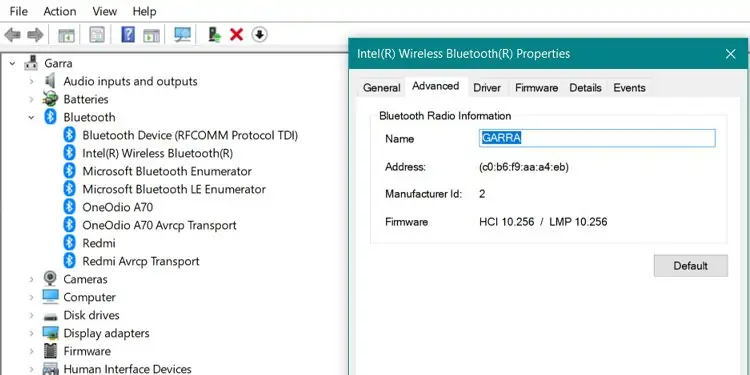
Task: Select the Microsoft Bluetooth LE Enumerator label
Action: point(174,189)
